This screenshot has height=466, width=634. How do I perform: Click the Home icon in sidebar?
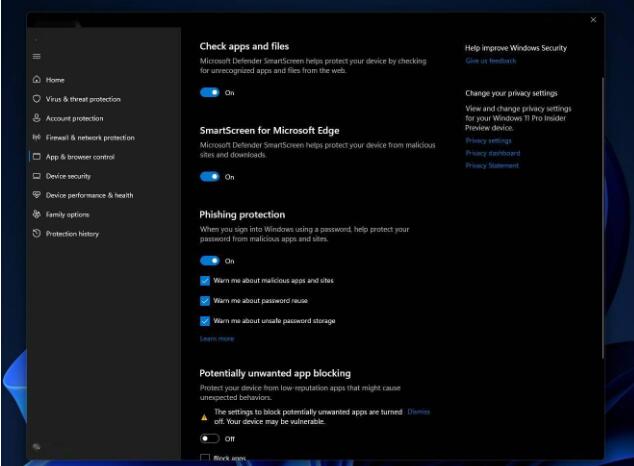pos(37,80)
